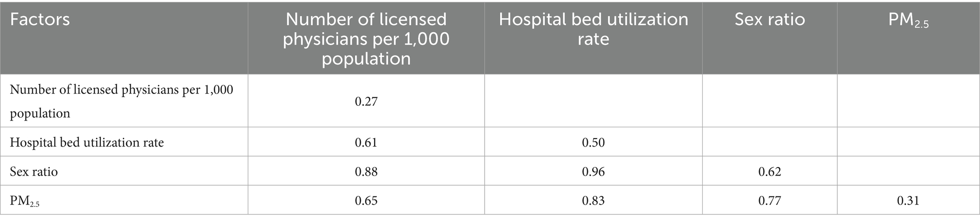
Task: Click the cell containing 0.83
Action: 593,201
